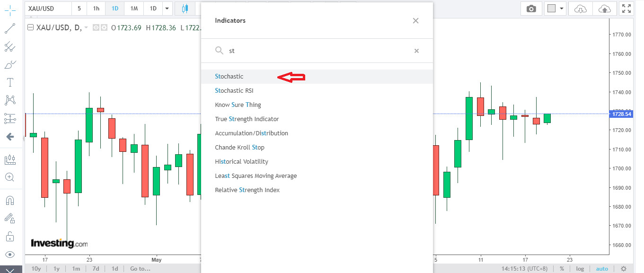Viewport: 644px width, 273px height.
Task: Click the zoom in magnifier tool
Action: click(10, 177)
